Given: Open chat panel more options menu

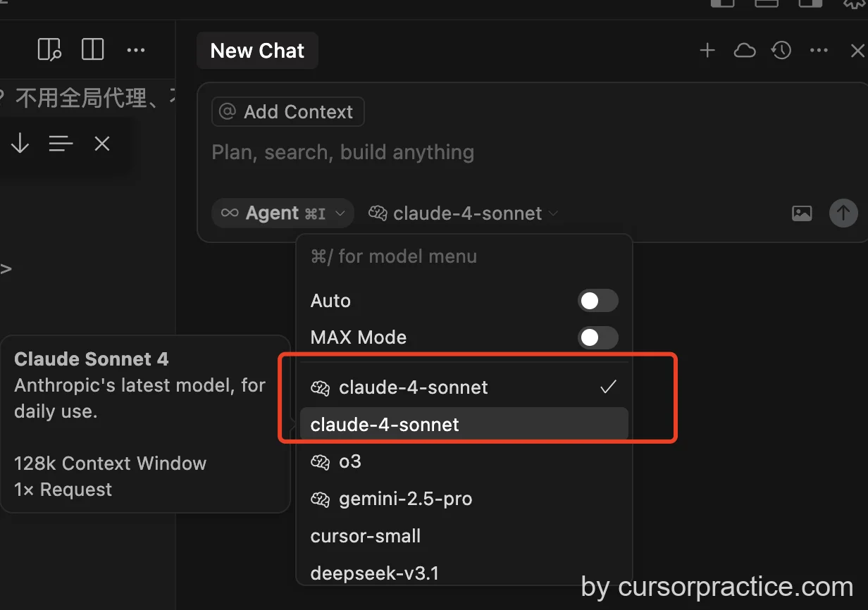Looking at the screenshot, I should [819, 51].
